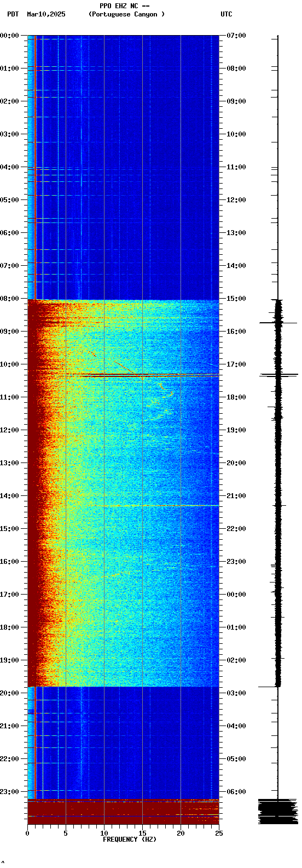Click the 10:00 PDT time label
Viewport: 302px width, 868px height.
point(10,364)
